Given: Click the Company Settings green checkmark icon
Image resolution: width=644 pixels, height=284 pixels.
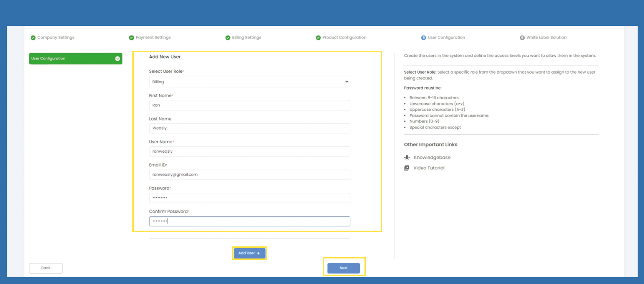Looking at the screenshot, I should click(x=33, y=38).
